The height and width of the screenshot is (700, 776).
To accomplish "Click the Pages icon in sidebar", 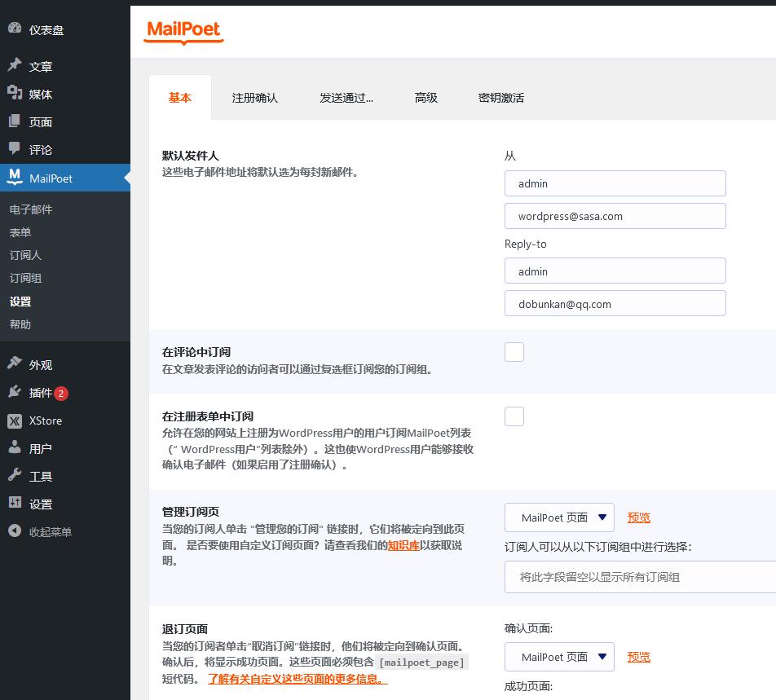I will [x=15, y=121].
